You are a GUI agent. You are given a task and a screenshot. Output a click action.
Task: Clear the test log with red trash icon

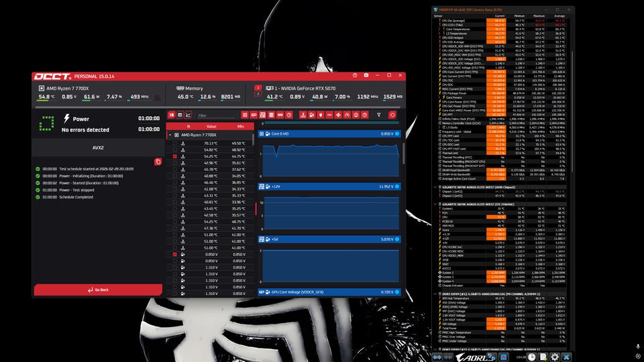point(158,162)
